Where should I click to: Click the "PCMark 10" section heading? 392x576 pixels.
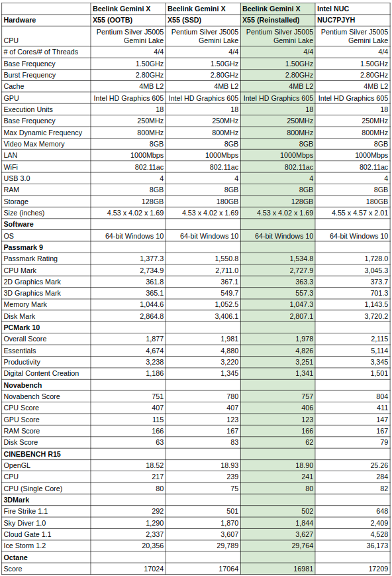point(22,327)
